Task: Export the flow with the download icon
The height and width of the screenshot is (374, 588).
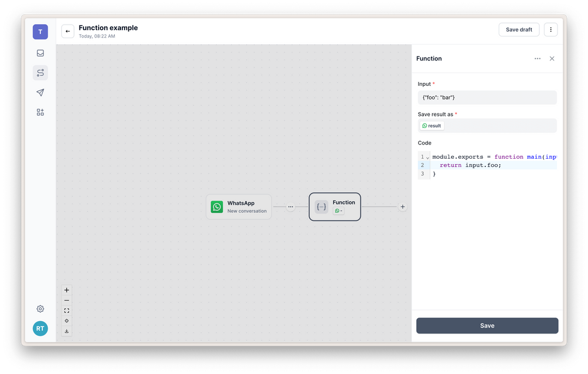Action: 66,330
